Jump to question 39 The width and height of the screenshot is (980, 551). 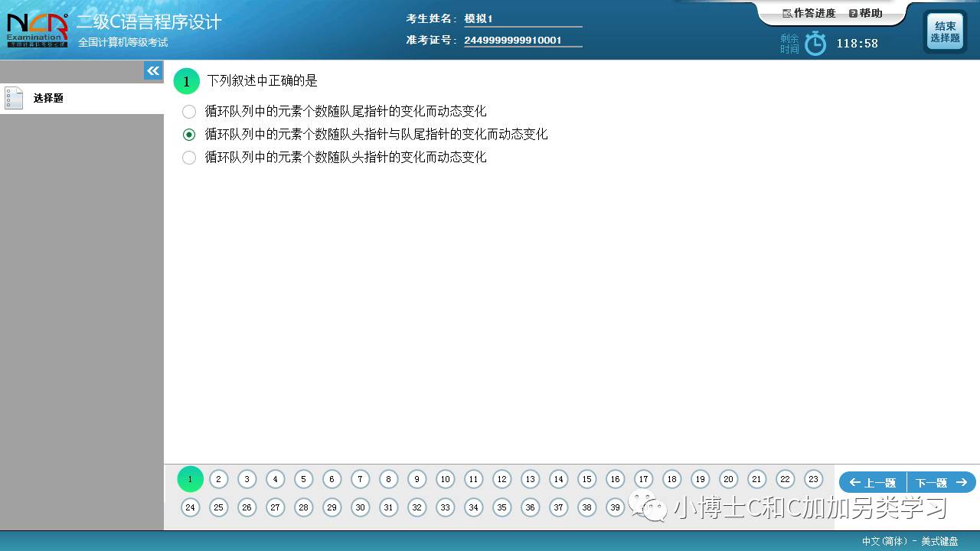[x=615, y=507]
